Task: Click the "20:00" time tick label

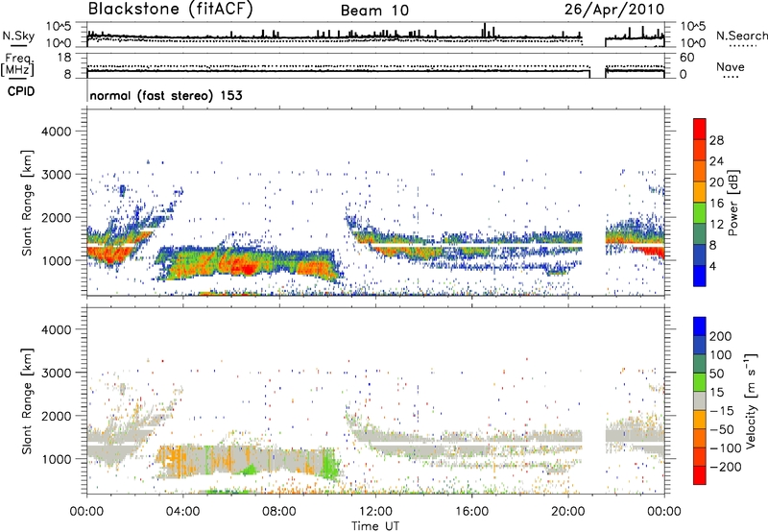Action: point(567,512)
